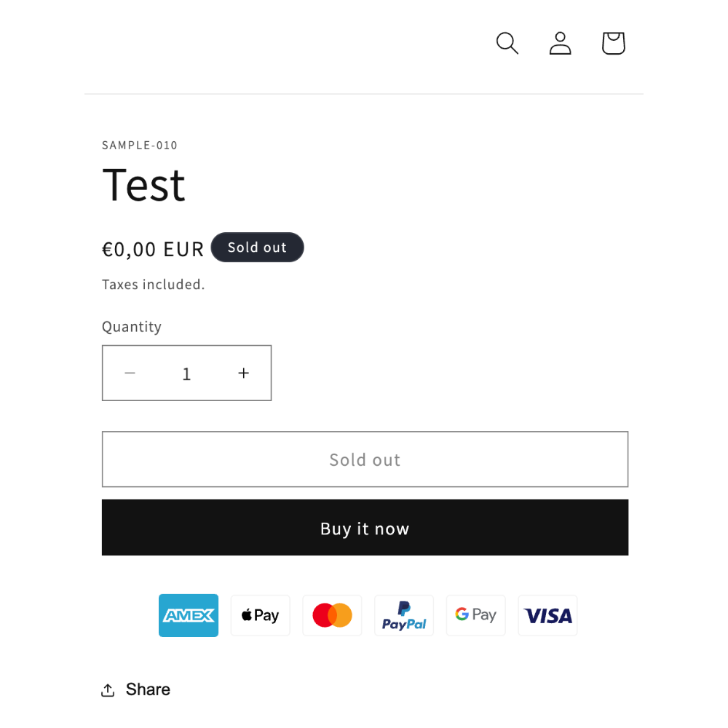The height and width of the screenshot is (728, 728).
Task: Click the dark Sold out badge
Action: [x=257, y=247]
